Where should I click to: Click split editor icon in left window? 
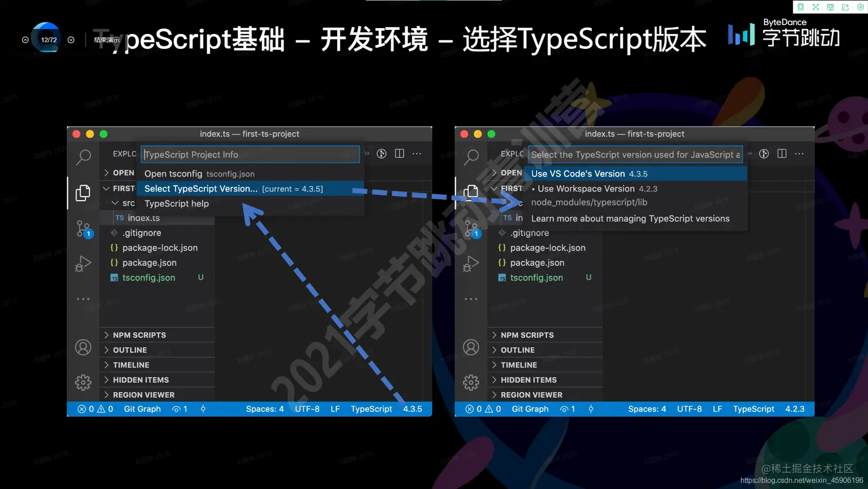[400, 153]
